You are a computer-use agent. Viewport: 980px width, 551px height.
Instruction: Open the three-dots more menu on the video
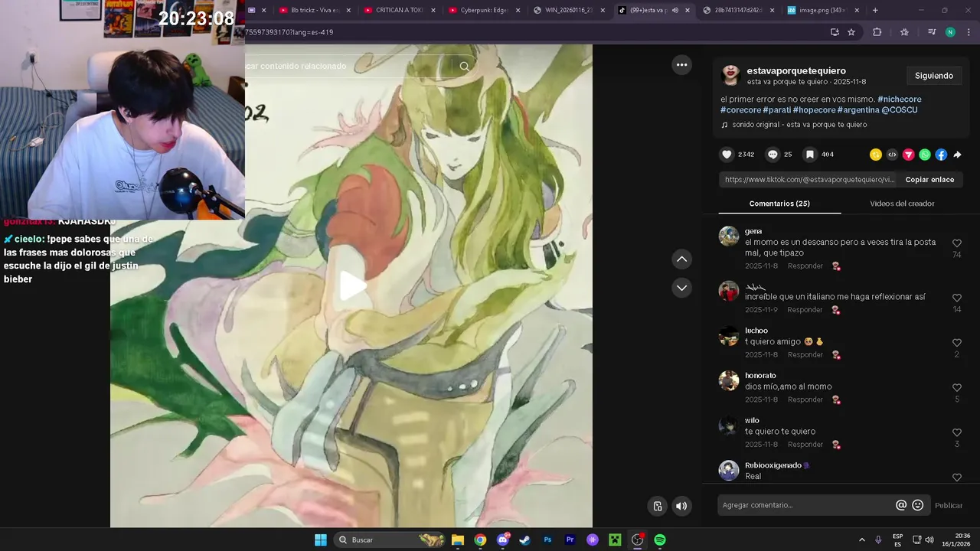(x=681, y=65)
